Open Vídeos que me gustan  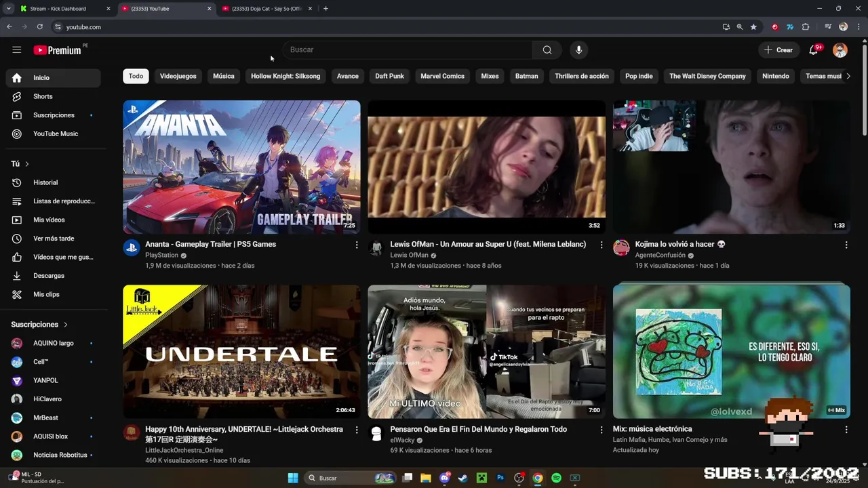click(54, 257)
